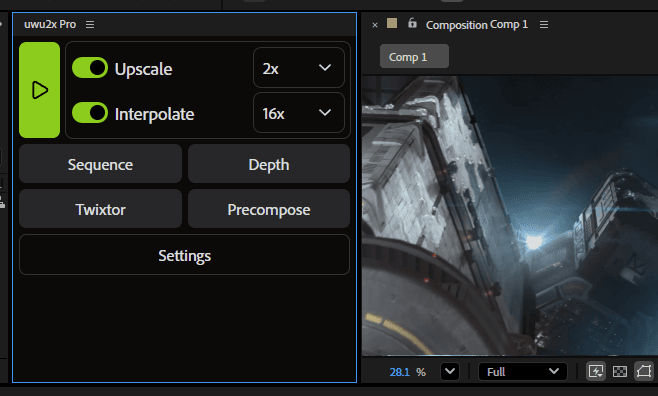
Task: Click the green play run button
Action: [x=39, y=90]
